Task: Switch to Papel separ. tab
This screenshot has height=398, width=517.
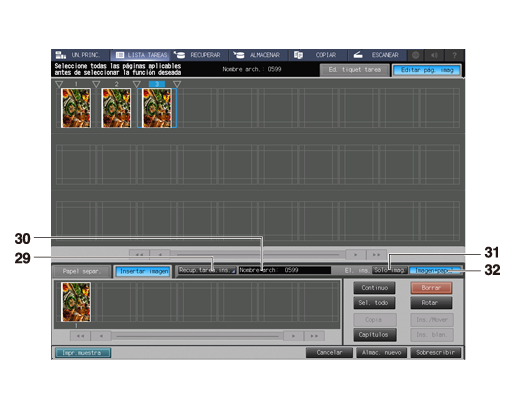Action: 81,271
